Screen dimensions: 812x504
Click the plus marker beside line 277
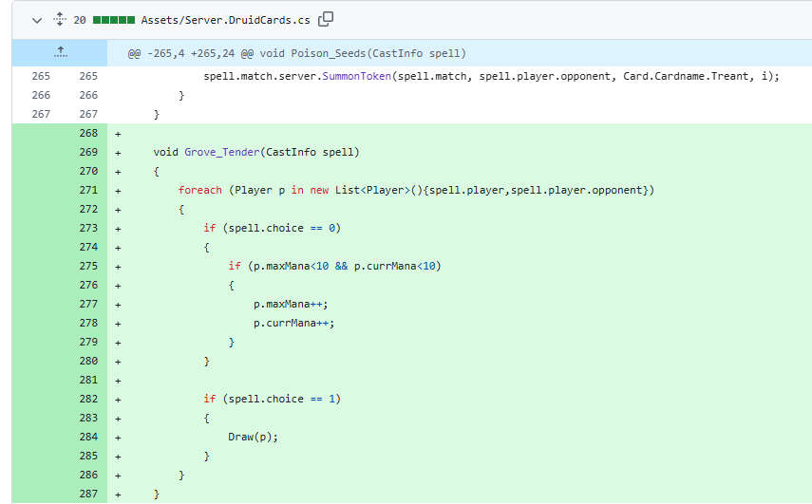[118, 305]
